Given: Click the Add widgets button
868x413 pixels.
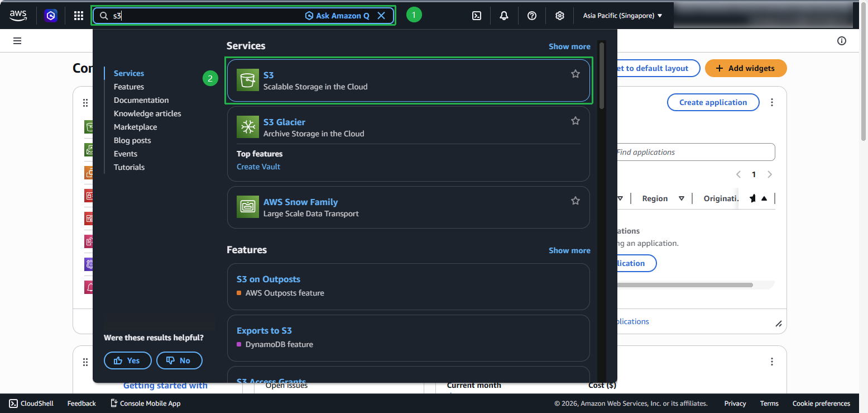Looking at the screenshot, I should pyautogui.click(x=746, y=68).
